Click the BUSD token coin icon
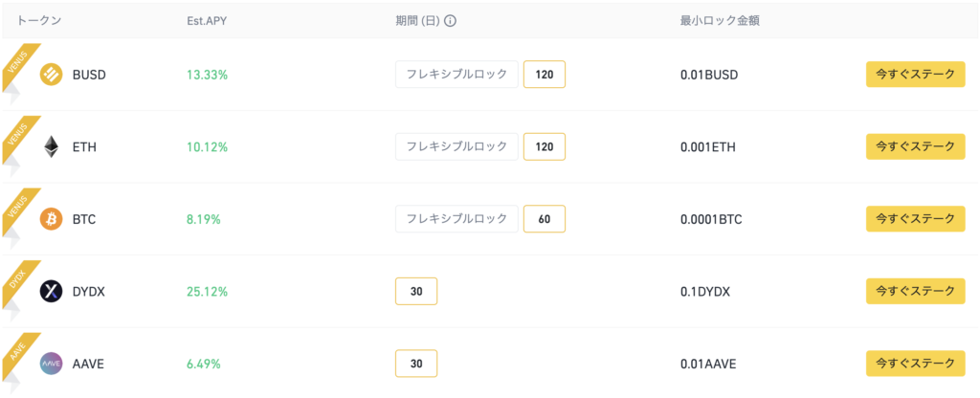 [x=52, y=75]
